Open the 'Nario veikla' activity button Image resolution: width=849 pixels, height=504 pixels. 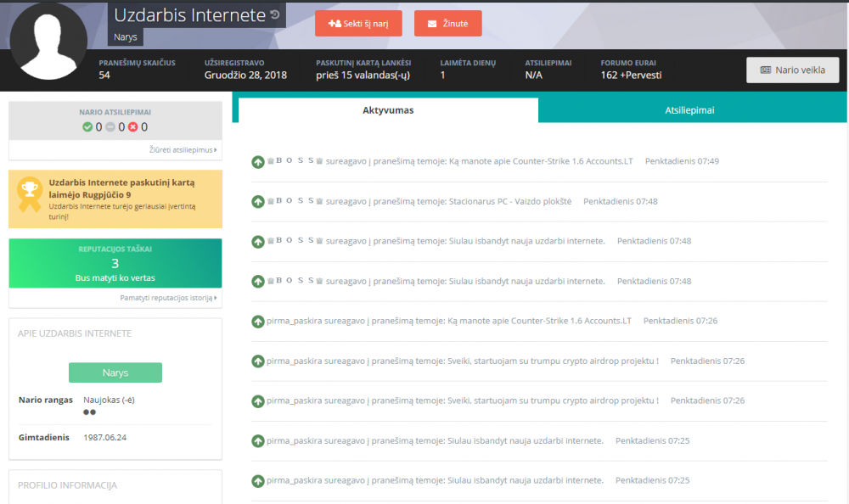tap(792, 70)
